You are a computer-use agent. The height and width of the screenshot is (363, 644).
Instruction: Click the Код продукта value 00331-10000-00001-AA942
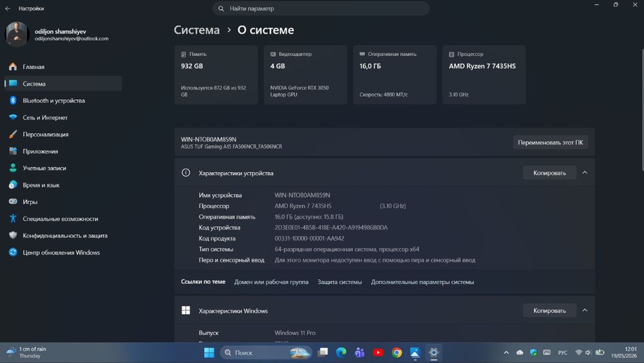(309, 239)
